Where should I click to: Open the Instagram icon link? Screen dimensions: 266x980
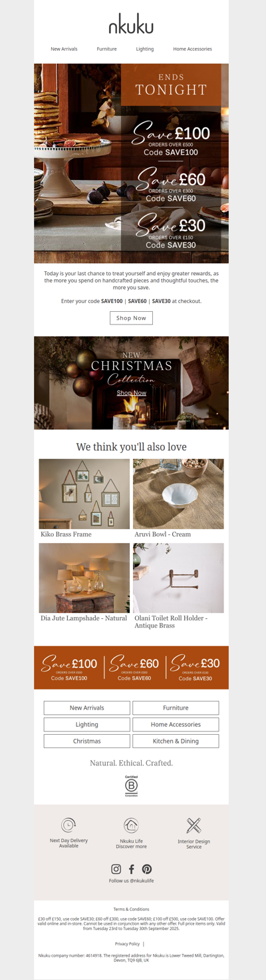116,869
